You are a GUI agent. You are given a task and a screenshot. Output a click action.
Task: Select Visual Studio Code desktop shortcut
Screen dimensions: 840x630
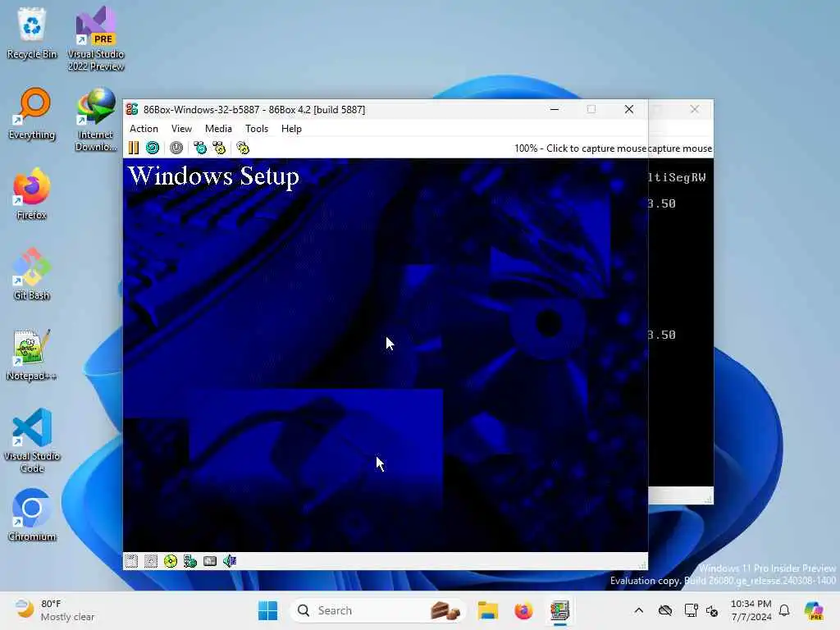[32, 441]
